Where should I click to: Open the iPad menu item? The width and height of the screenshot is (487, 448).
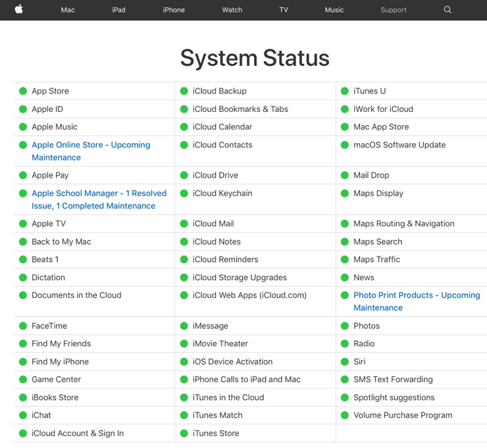118,10
